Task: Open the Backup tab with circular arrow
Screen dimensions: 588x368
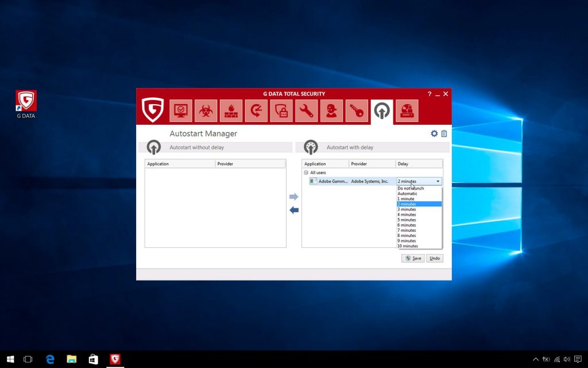Action: pos(256,111)
